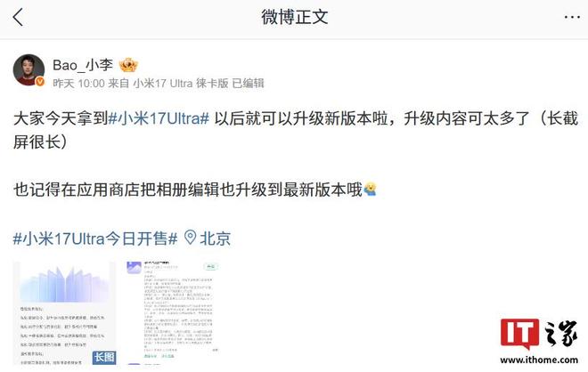
Task: Open the #小米17Ultra今日开售# topic link
Action: coord(95,239)
